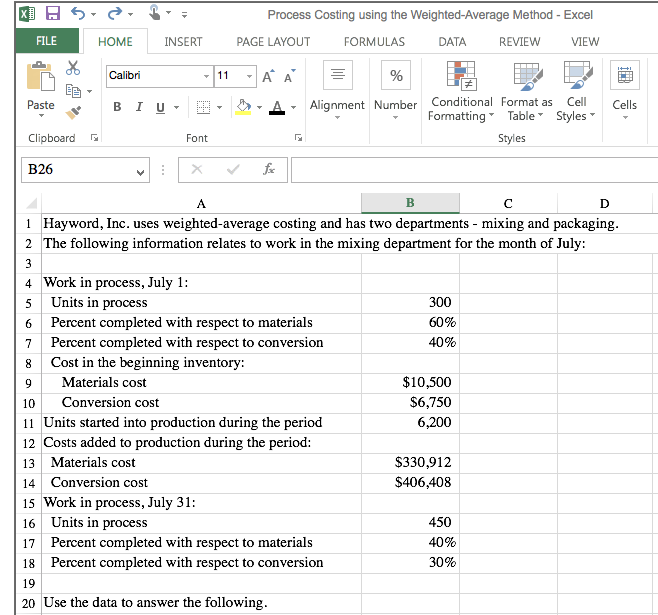658x615 pixels.
Task: Open the Undo history dropdown arrow
Action: pyautogui.click(x=94, y=15)
